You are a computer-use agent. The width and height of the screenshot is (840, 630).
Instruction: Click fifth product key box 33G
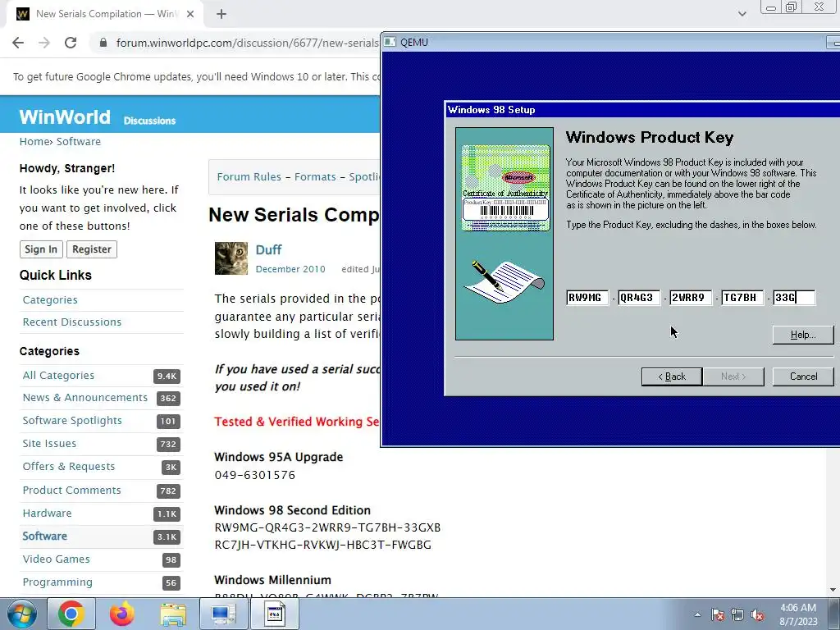(794, 298)
